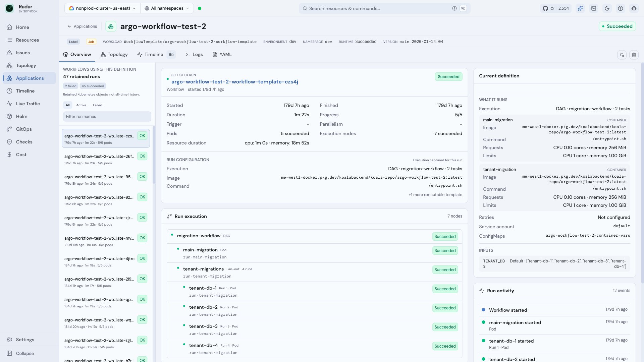The width and height of the screenshot is (644, 362).
Task: Click the +1 more executable template text
Action: point(435,195)
